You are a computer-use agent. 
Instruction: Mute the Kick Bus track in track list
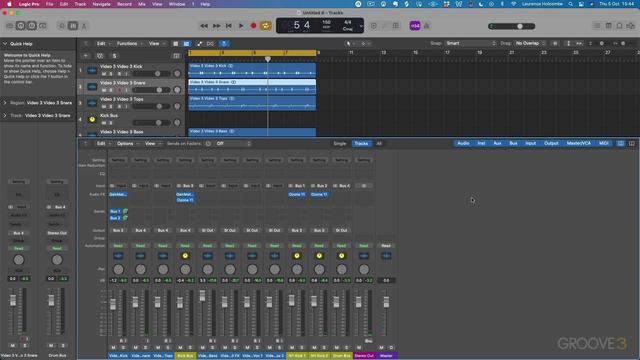[x=104, y=123]
